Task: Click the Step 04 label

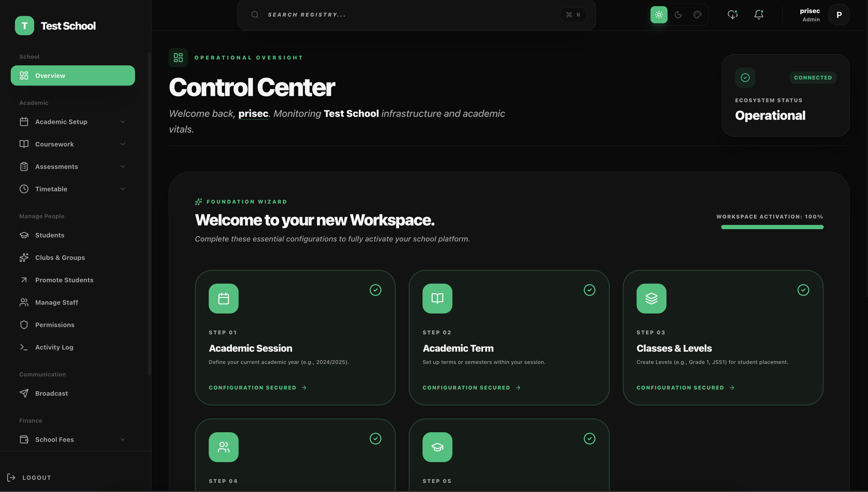Action: click(223, 481)
